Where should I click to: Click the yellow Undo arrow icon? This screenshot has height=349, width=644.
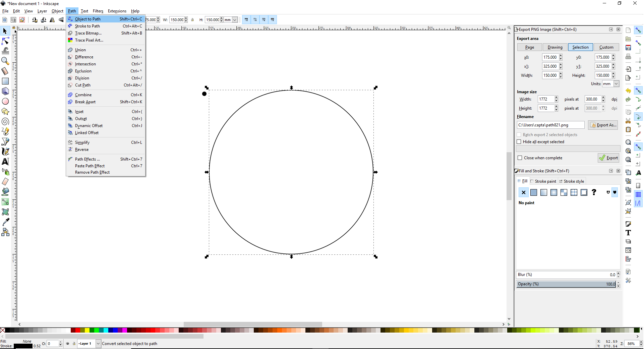[628, 91]
